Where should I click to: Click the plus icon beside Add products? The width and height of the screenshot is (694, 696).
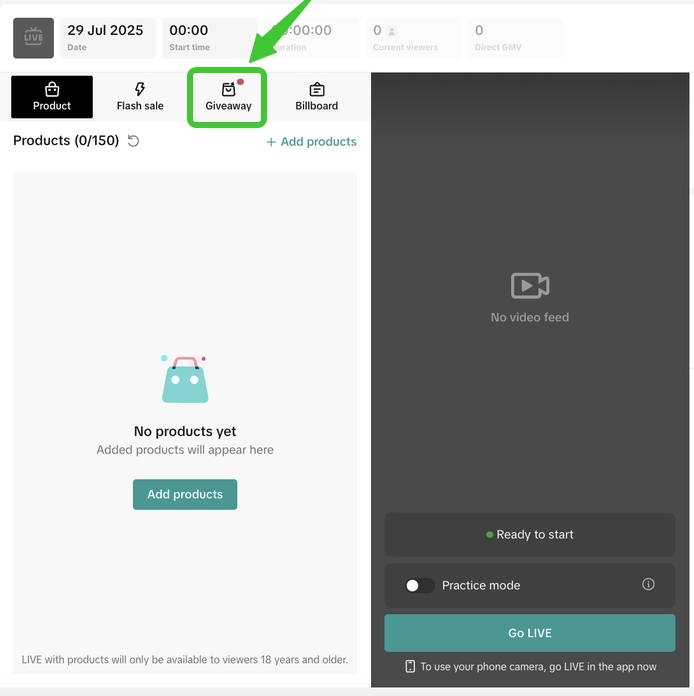pos(271,142)
